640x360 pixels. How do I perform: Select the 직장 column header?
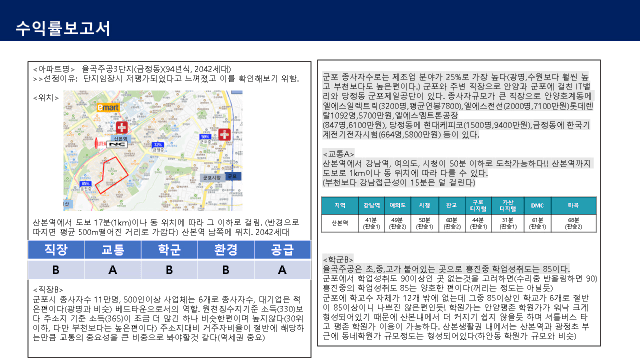point(56,249)
